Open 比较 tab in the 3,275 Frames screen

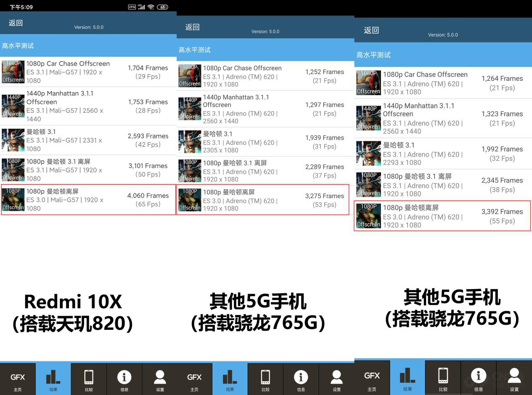(265, 379)
